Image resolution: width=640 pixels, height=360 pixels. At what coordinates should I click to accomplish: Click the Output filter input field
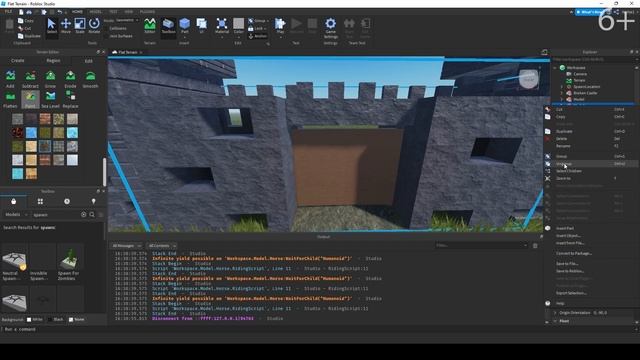[482, 245]
